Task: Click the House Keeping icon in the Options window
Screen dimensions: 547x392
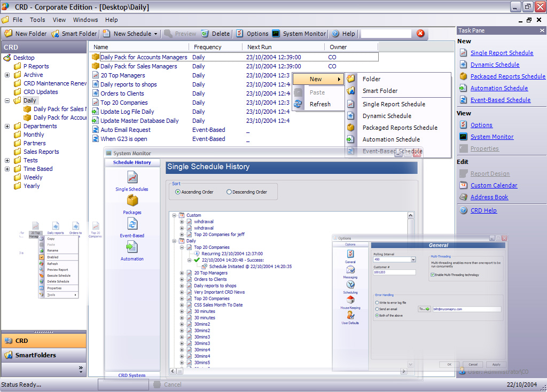Action: coord(350,300)
